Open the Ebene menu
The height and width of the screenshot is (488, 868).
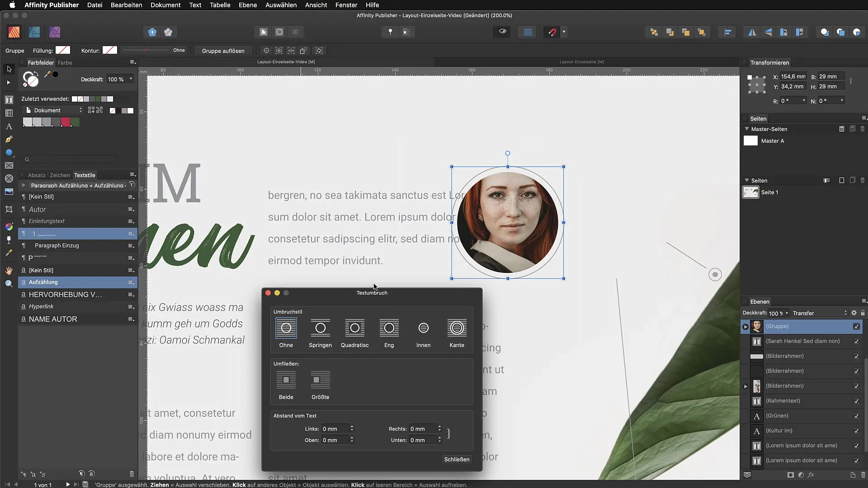tap(248, 5)
